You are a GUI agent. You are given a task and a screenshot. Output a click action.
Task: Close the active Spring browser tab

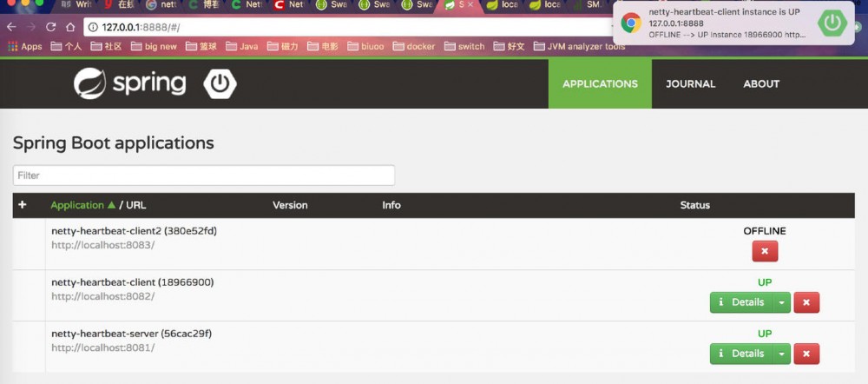(470, 4)
